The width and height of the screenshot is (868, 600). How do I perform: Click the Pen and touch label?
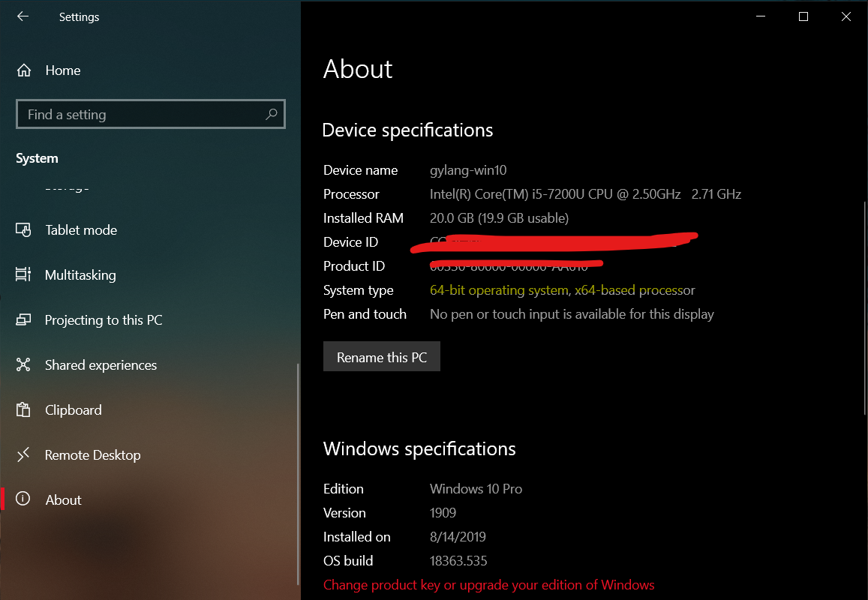click(365, 313)
